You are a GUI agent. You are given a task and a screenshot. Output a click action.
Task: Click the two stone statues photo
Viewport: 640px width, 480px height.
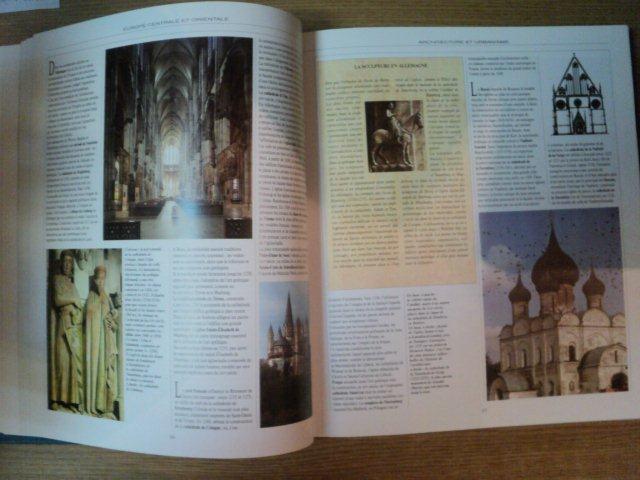click(x=85, y=334)
